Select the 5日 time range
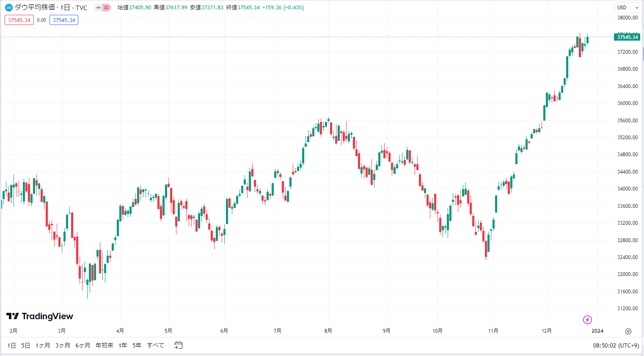 (x=26, y=345)
